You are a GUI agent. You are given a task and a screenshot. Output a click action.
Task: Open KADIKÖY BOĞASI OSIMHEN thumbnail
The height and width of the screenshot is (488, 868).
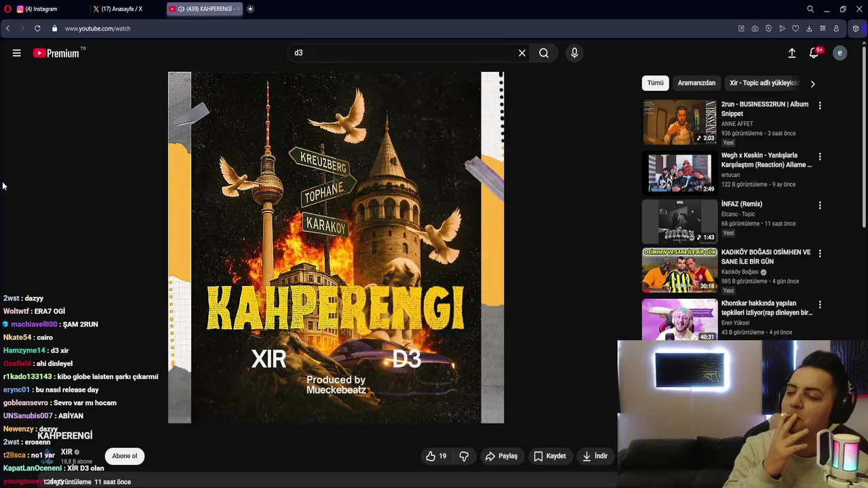679,270
